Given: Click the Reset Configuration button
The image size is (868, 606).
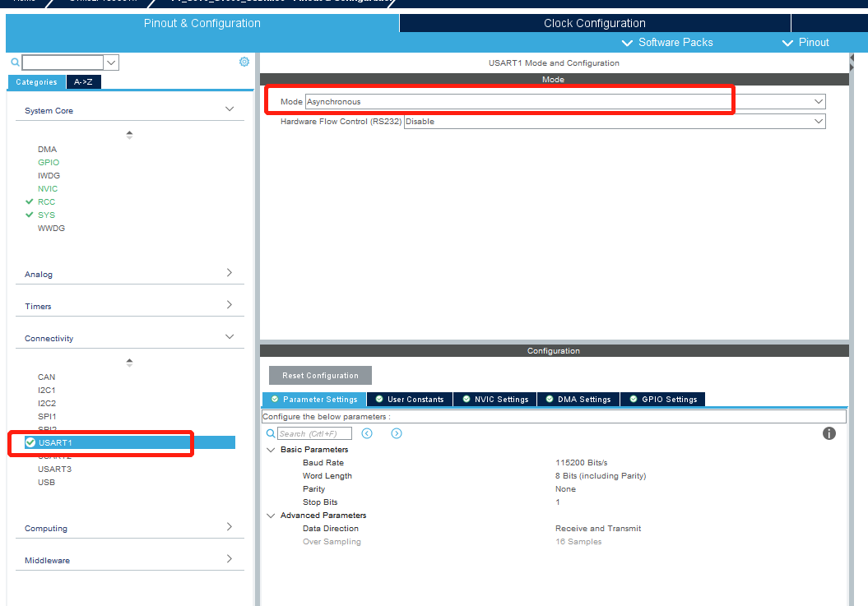Looking at the screenshot, I should click(320, 375).
